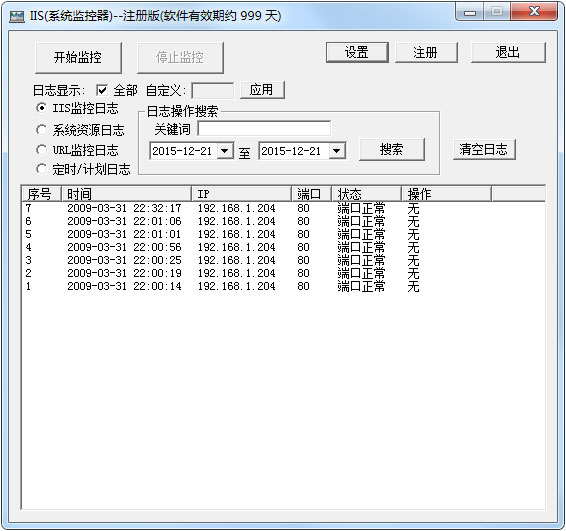Click the 注册 register button
Viewport: 566px width, 531px height.
426,53
